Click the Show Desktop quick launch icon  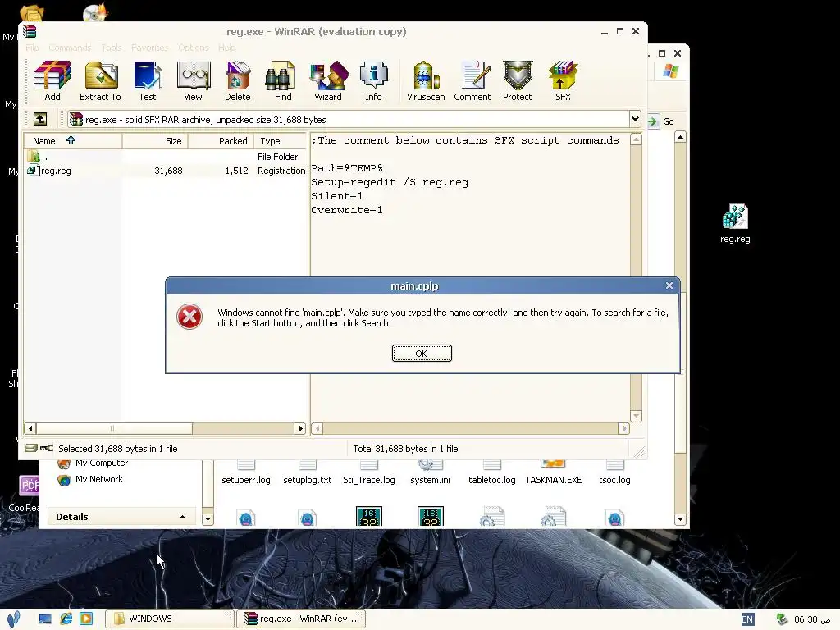45,619
